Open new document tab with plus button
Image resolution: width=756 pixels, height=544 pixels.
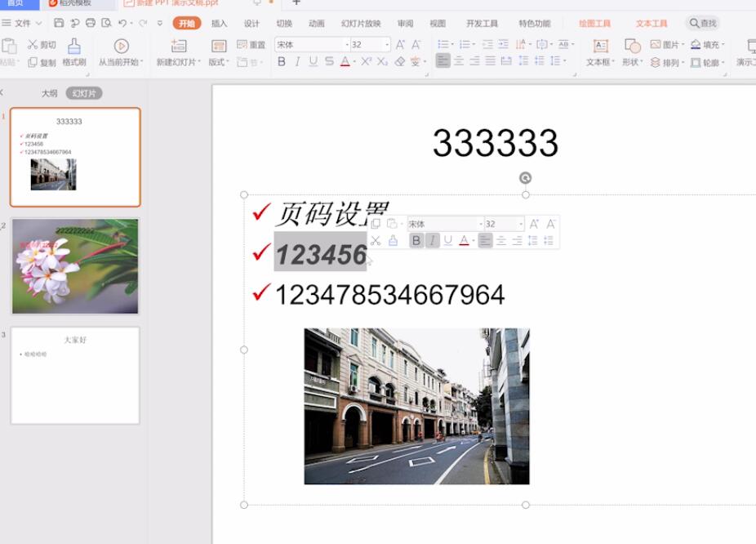296,2
